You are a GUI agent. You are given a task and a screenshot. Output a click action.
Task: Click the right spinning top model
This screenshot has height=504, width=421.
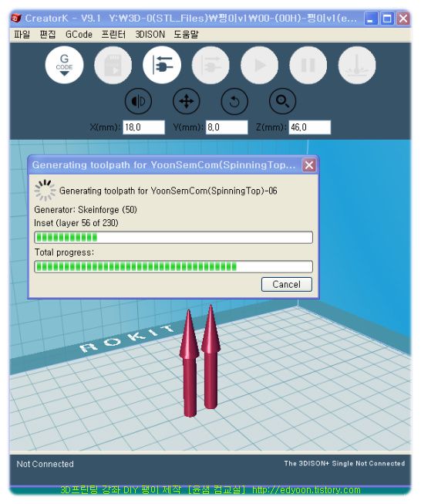pos(210,357)
